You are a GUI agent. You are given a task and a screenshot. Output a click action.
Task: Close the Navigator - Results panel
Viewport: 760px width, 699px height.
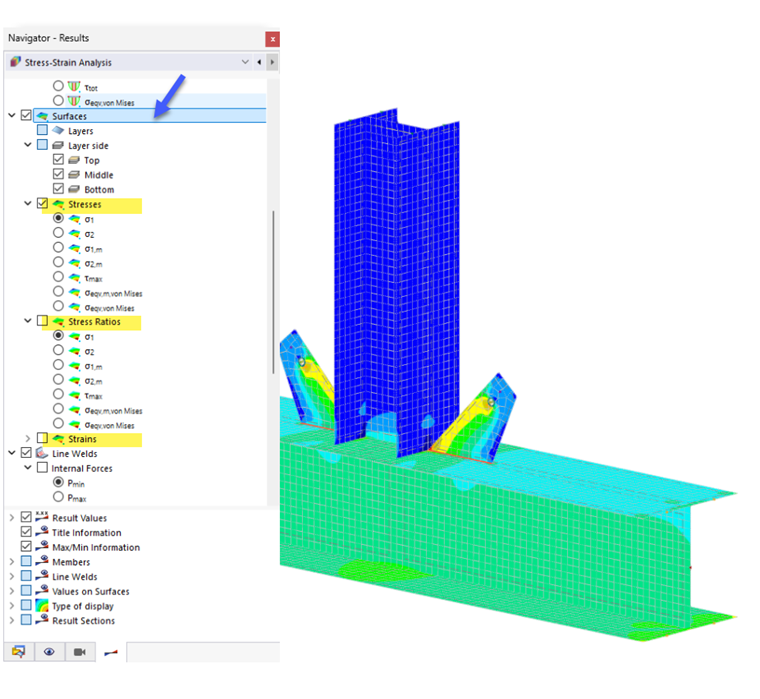[272, 39]
